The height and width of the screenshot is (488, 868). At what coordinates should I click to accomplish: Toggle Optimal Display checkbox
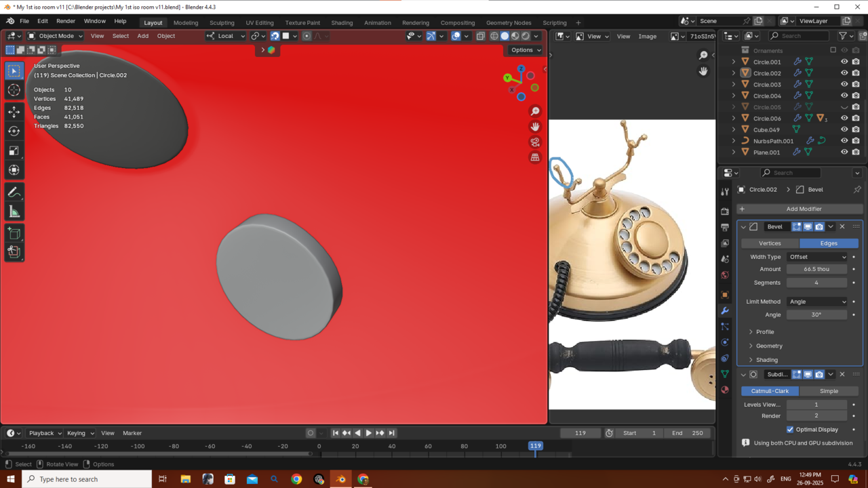pos(790,429)
